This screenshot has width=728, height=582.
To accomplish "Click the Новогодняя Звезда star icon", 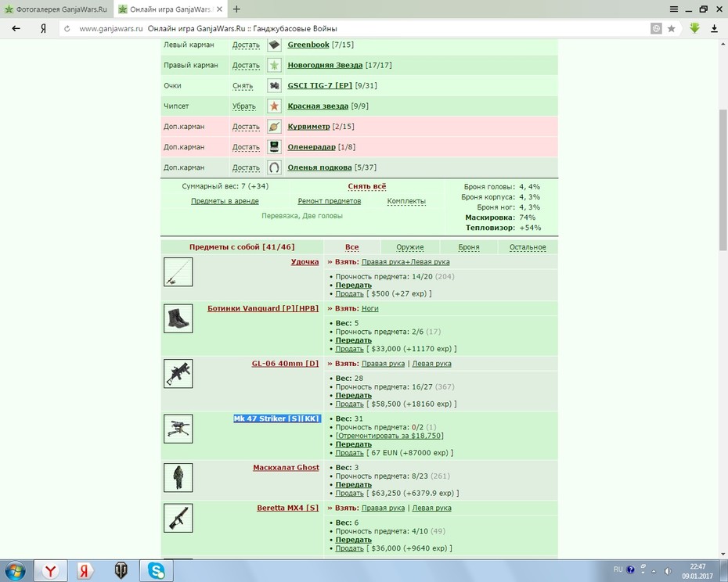I will [275, 66].
